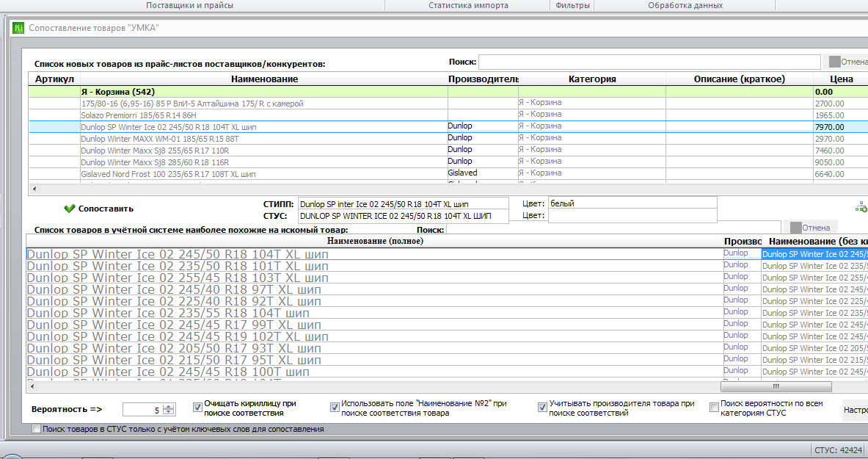Image resolution: width=868 pixels, height=459 pixels.
Task: Click left arrow of lower list horizontal scrollbar
Action: pos(32,386)
